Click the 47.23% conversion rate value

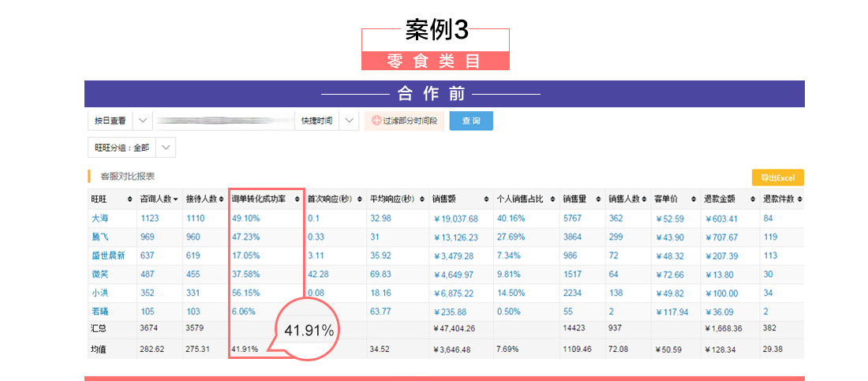coord(245,237)
